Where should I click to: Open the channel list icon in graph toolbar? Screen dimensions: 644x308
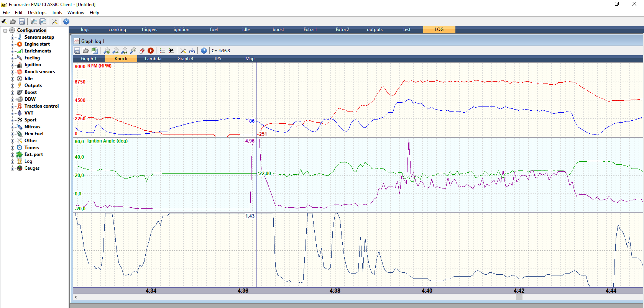[162, 51]
